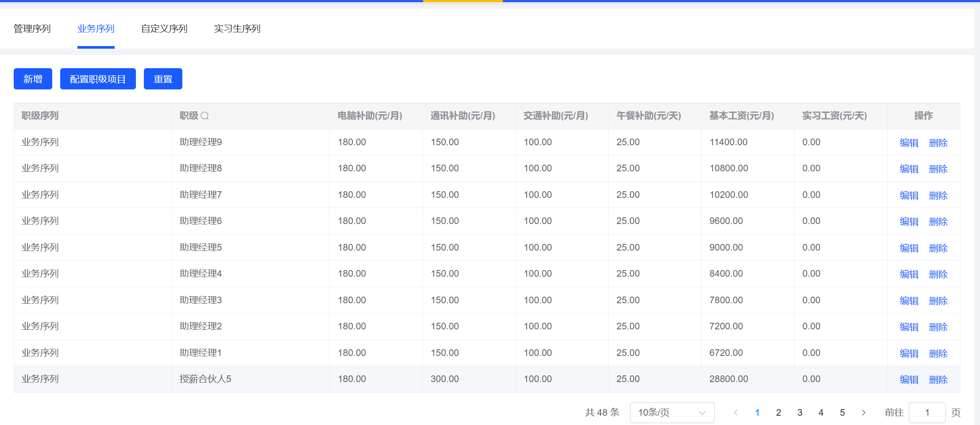The height and width of the screenshot is (425, 980).
Task: Edit the 助理经理9 row
Action: pos(909,143)
